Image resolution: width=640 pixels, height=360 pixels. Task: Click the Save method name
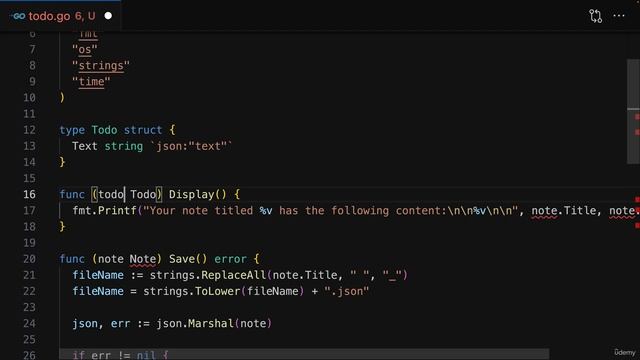[x=182, y=259]
